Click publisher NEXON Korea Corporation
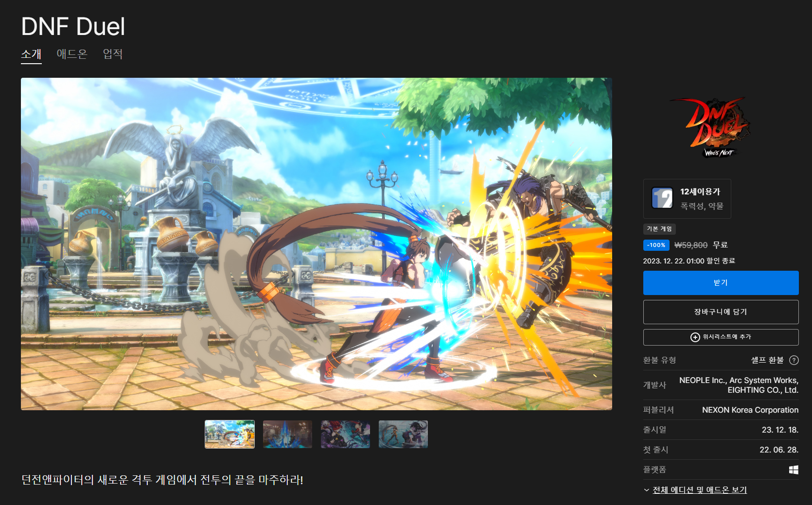Viewport: 812px width, 505px height. (x=750, y=410)
